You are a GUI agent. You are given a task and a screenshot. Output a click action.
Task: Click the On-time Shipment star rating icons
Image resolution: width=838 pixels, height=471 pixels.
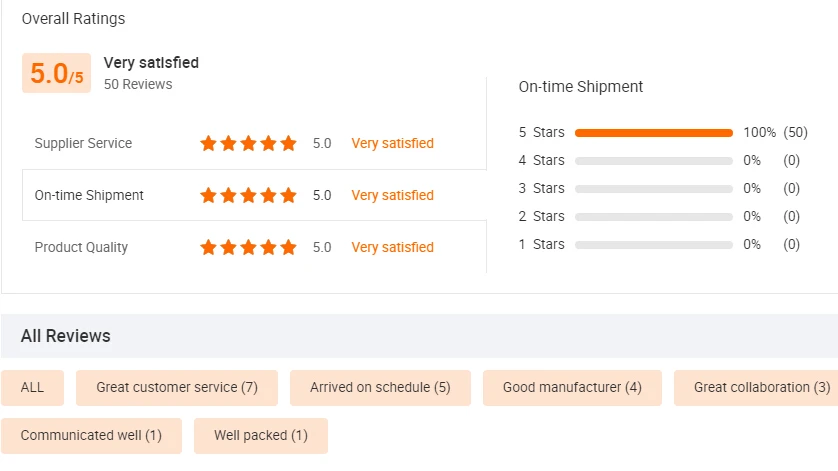[x=248, y=195]
